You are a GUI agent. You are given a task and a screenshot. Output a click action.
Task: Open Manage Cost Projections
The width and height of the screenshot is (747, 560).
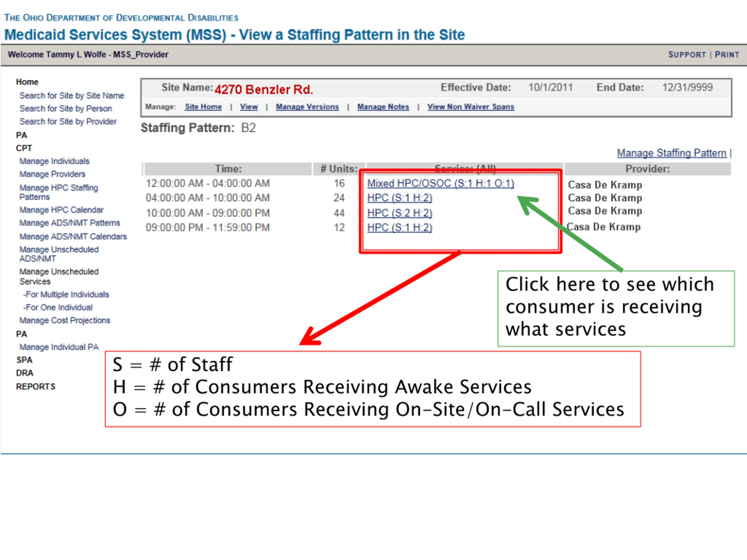click(65, 320)
